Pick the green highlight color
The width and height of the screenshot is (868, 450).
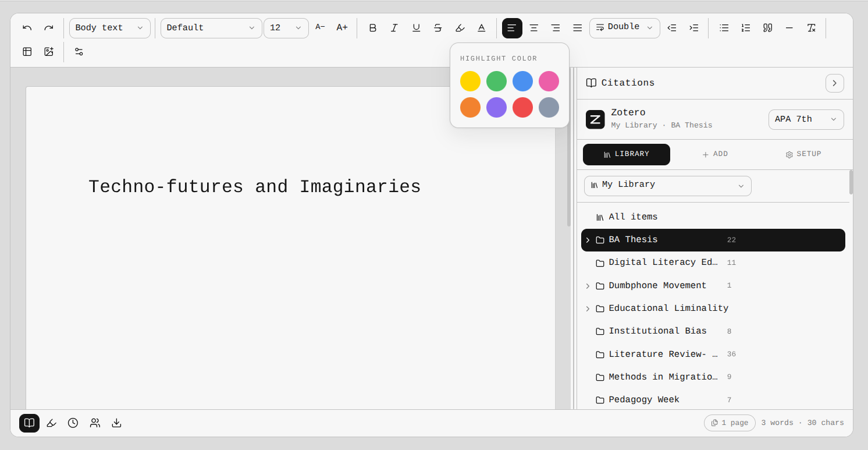[x=496, y=82]
